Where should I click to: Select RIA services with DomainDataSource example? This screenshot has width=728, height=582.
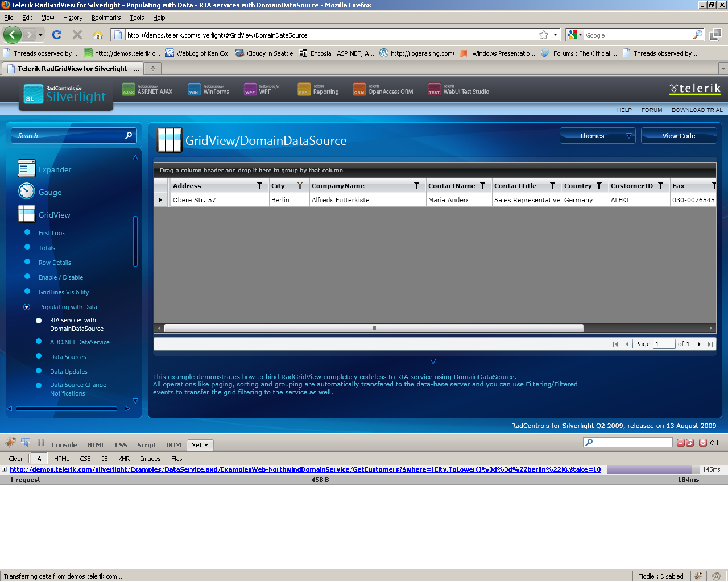pyautogui.click(x=76, y=325)
